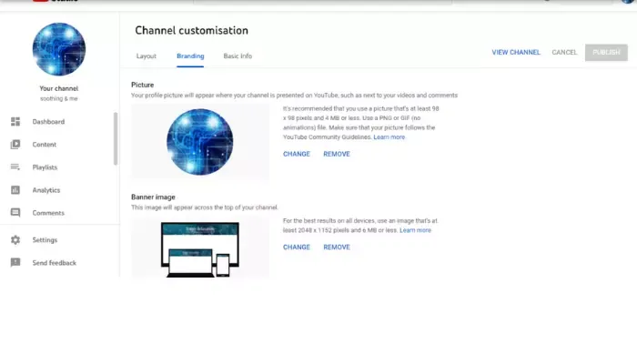
Task: Open the Dashboard menu label
Action: pyautogui.click(x=48, y=121)
